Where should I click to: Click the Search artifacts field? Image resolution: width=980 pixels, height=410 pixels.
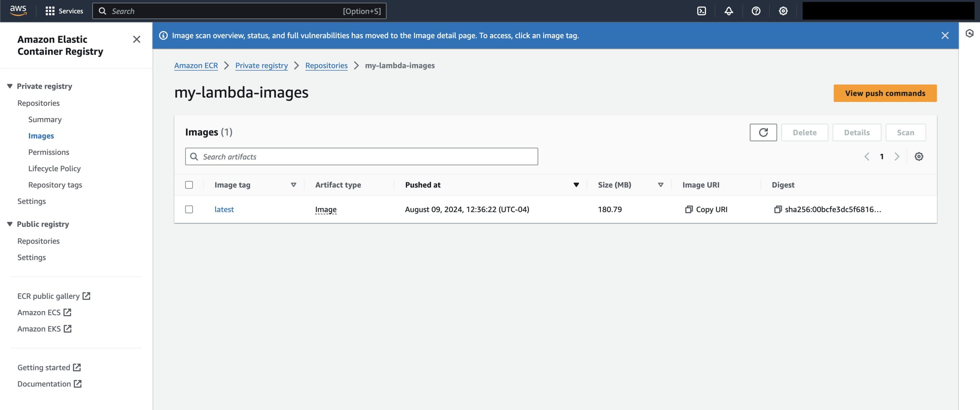click(x=361, y=156)
